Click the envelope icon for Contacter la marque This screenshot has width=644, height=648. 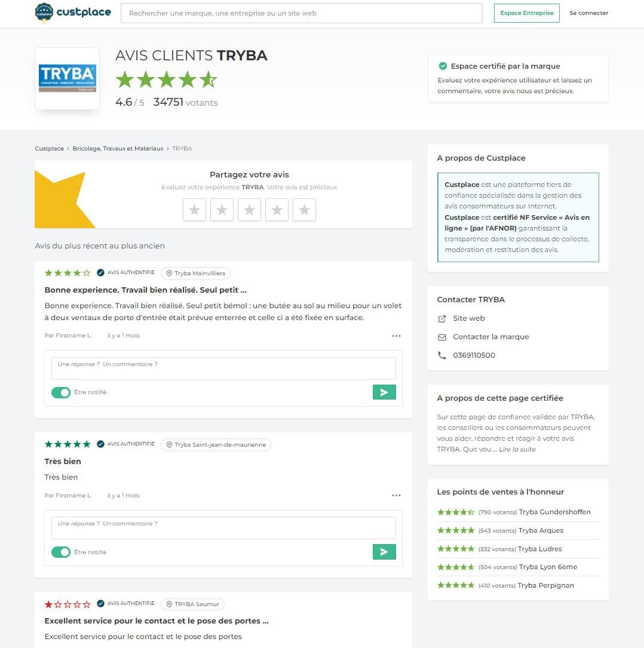click(442, 337)
